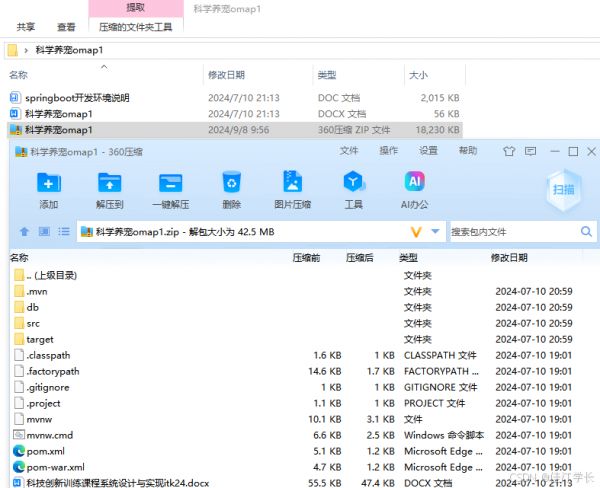Switch to the 查看 tab in Explorer
Viewport: 600px width, 488px height.
coord(66,27)
